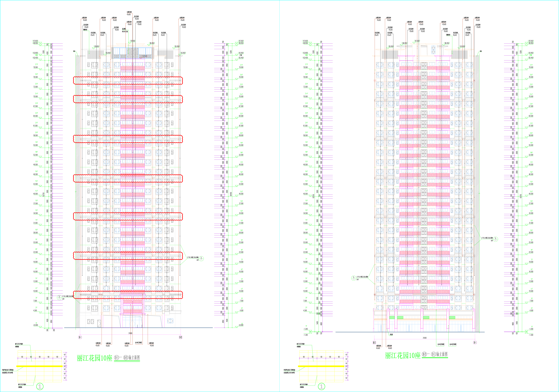Click yellow joint strip in right tile detail
The width and height of the screenshot is (559, 392).
321,366
